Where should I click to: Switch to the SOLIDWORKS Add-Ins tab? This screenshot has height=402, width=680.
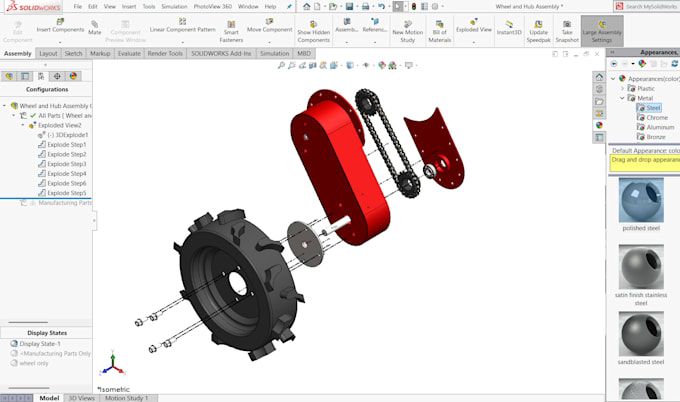pyautogui.click(x=221, y=53)
